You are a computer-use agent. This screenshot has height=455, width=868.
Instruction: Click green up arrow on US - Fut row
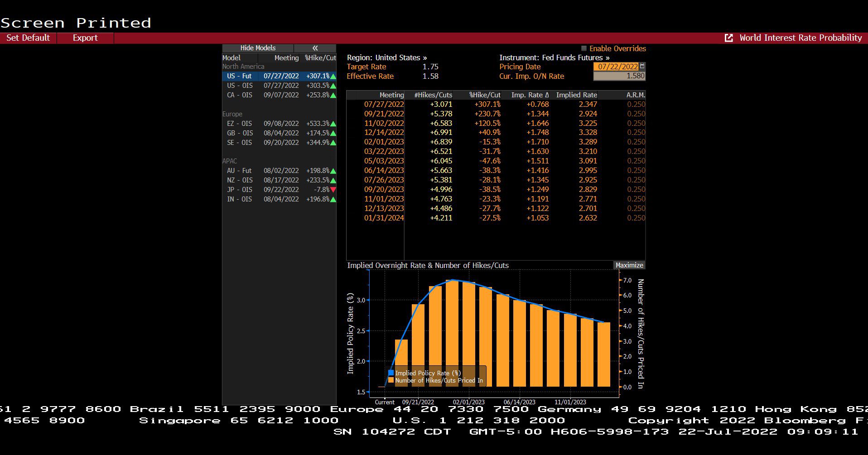[333, 77]
